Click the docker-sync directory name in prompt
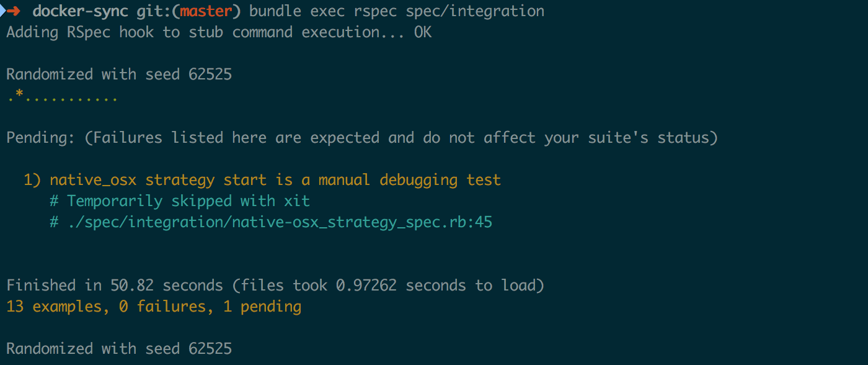Screen dimensions: 868x365 pos(80,11)
